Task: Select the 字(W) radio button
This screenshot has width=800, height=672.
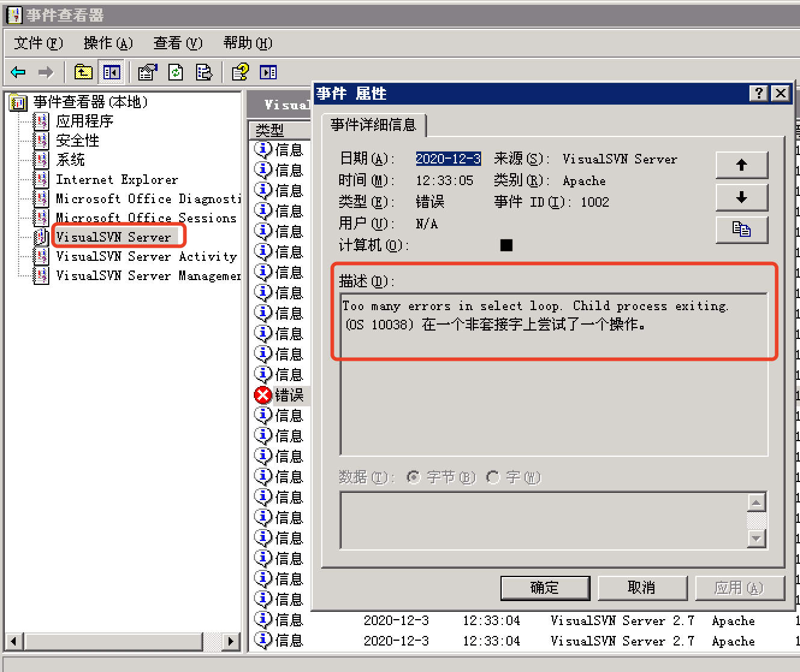Action: 493,477
